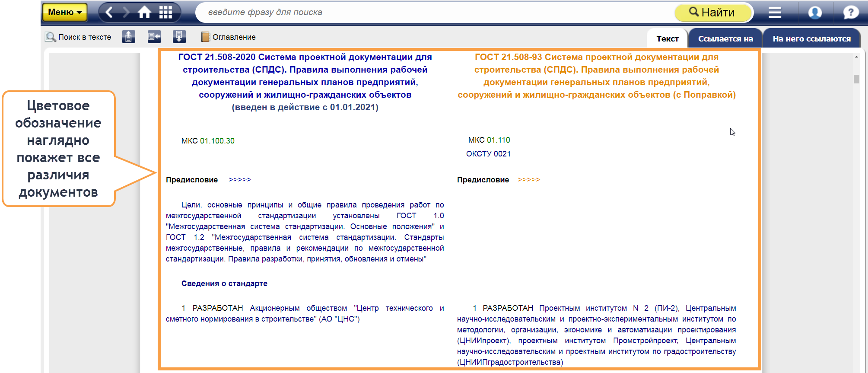Click the jump to current fragment icon

pos(154,37)
